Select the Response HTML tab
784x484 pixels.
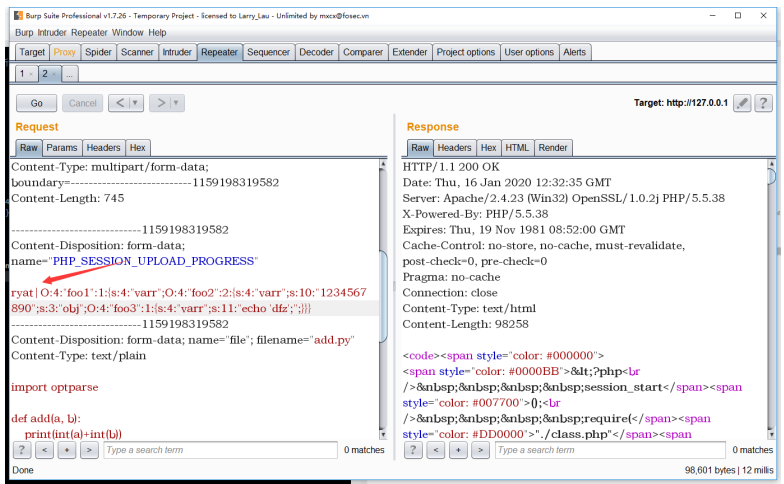[517, 148]
